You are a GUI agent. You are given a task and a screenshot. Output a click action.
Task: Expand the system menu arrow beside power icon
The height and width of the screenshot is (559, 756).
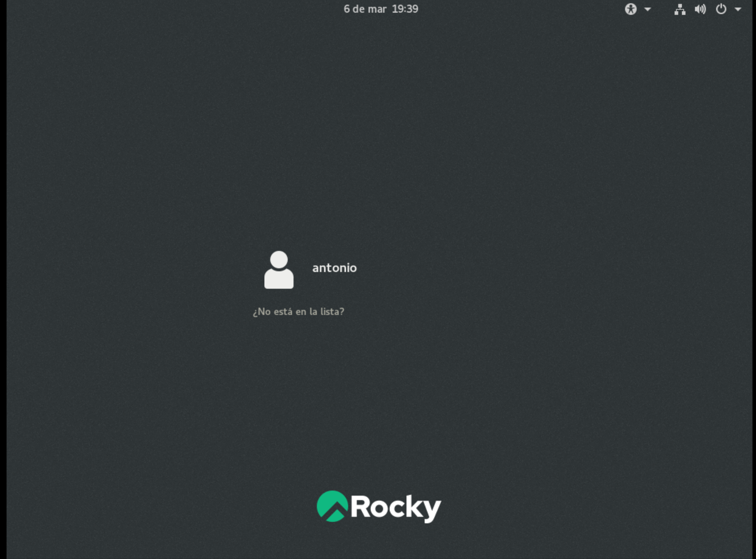pos(738,9)
